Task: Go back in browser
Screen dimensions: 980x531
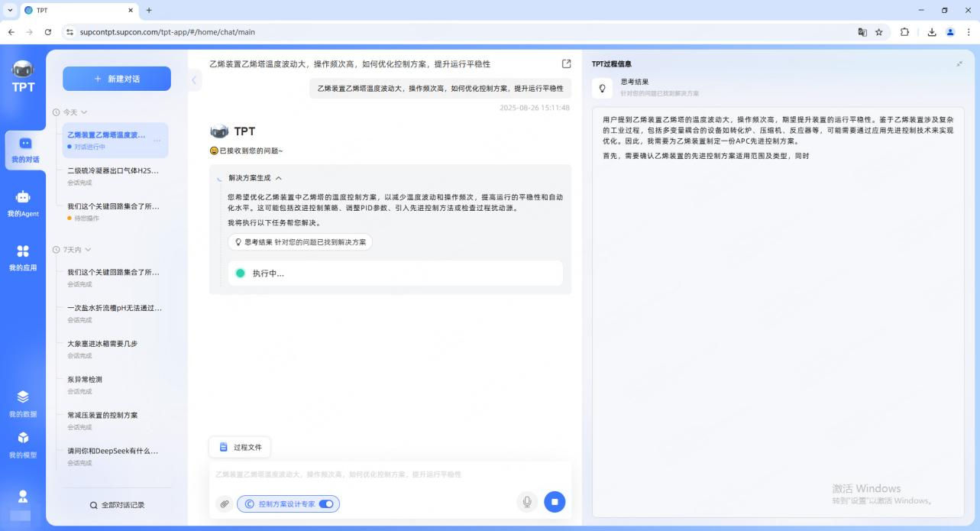Action: click(x=11, y=32)
